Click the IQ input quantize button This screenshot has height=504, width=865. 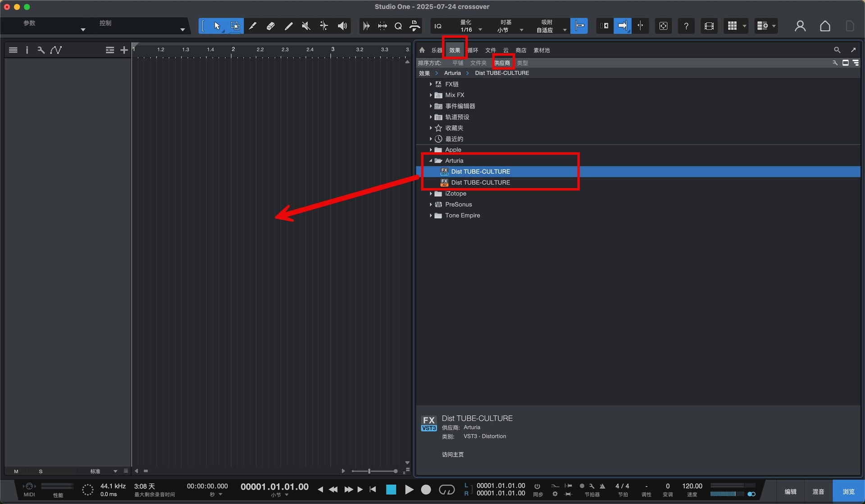pos(438,26)
